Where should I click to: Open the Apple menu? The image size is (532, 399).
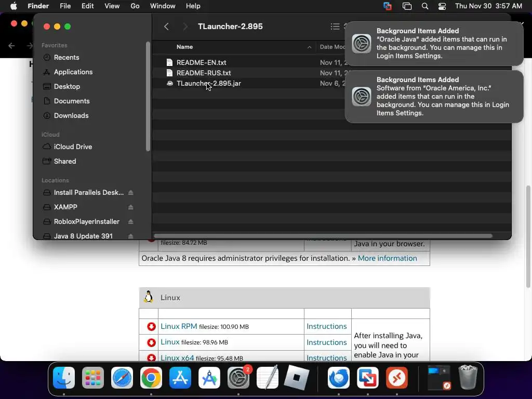[14, 6]
